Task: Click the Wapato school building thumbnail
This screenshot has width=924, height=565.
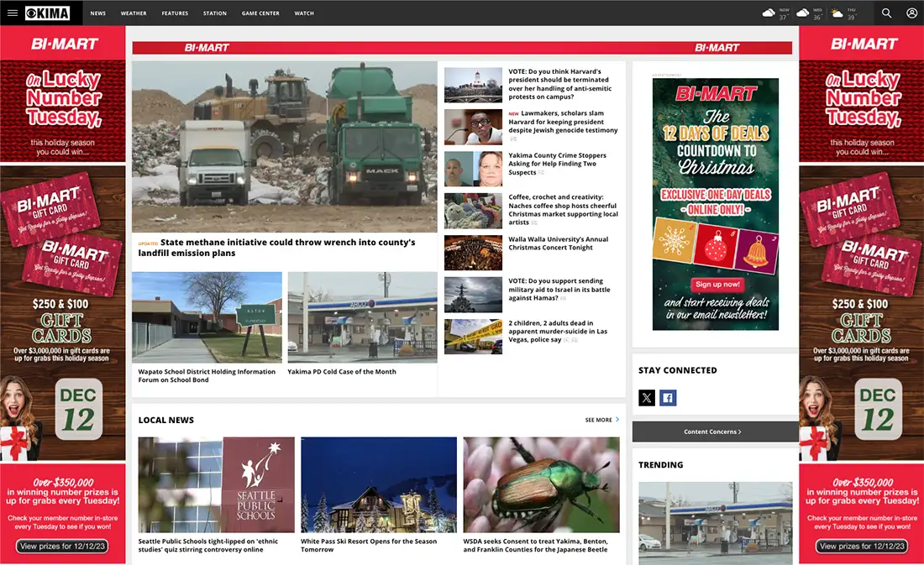Action: 207,317
